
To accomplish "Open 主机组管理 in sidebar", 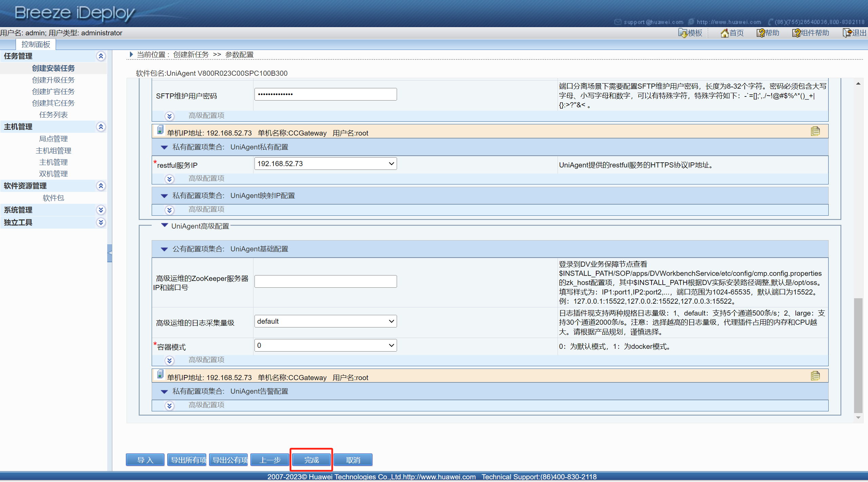I will pos(53,150).
